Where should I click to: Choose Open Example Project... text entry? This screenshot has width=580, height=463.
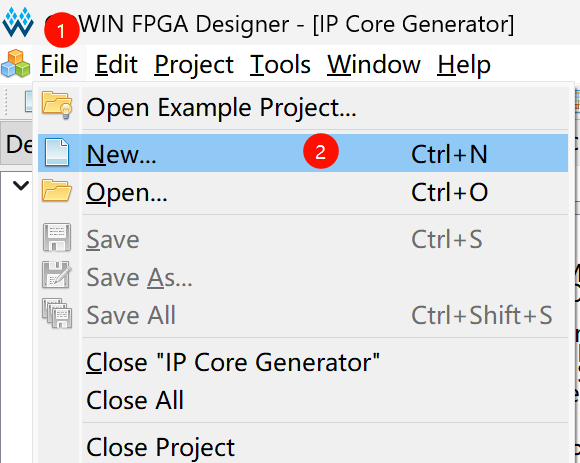[x=221, y=108]
